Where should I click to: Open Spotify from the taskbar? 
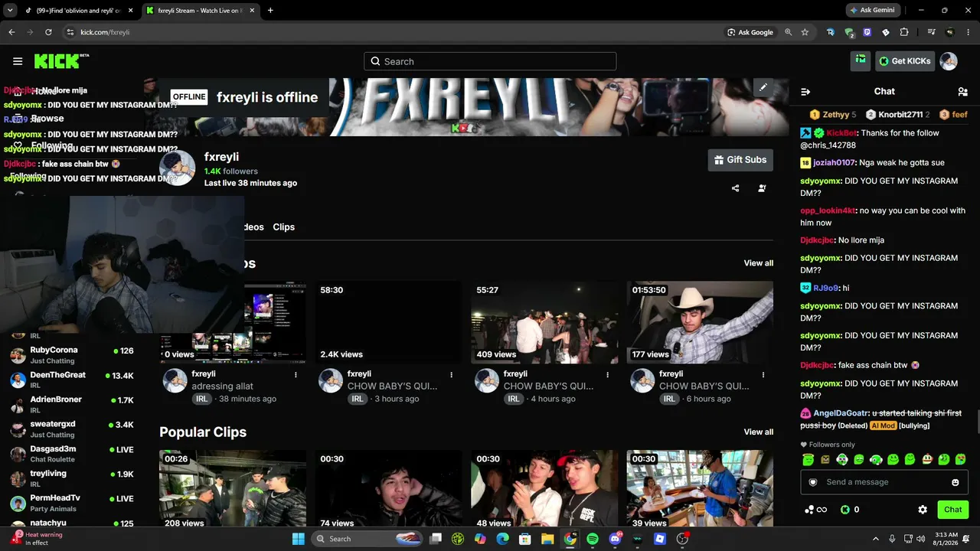pyautogui.click(x=593, y=539)
